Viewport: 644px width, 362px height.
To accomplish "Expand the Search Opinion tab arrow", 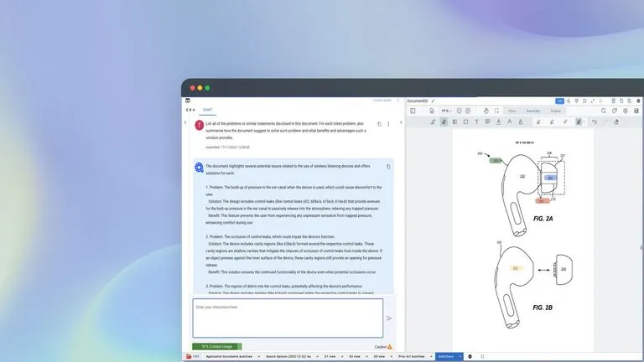I will tap(317, 357).
